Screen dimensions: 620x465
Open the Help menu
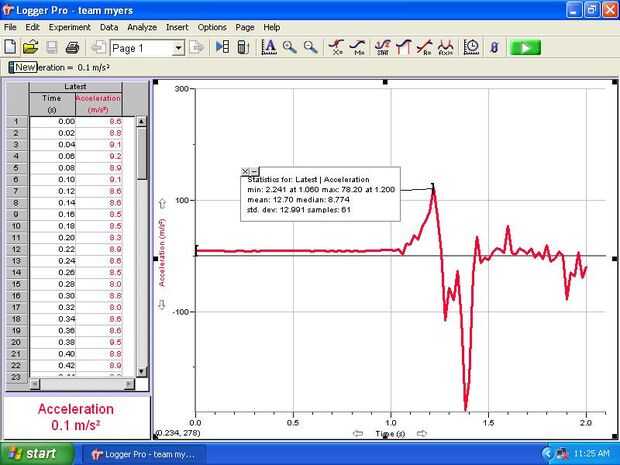click(272, 27)
